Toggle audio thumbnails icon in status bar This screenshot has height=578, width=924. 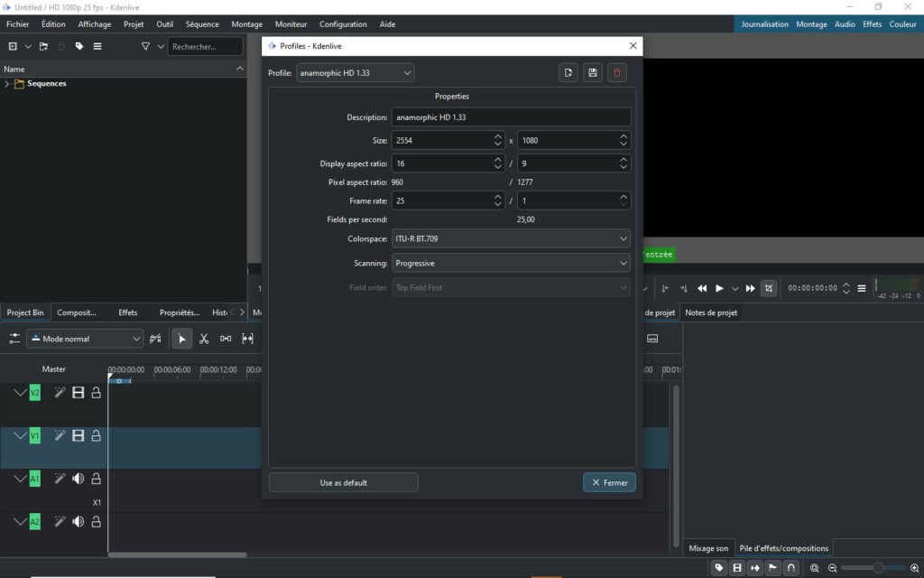click(755, 568)
